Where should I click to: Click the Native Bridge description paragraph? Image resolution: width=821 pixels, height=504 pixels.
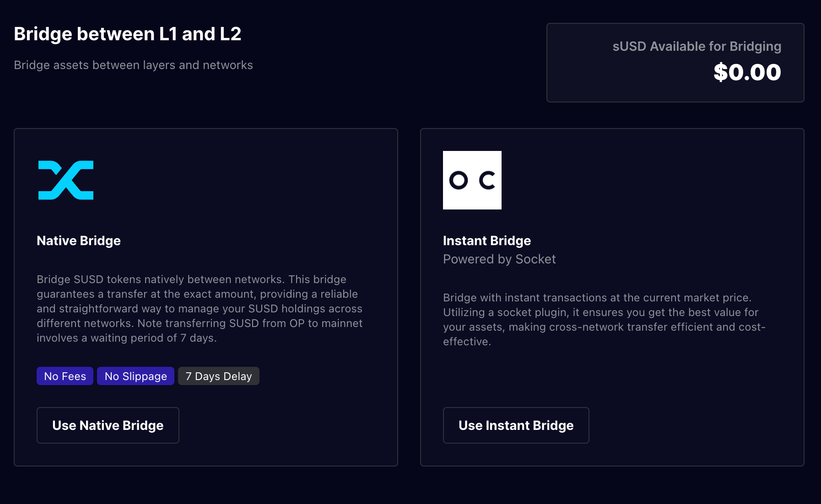tap(200, 308)
